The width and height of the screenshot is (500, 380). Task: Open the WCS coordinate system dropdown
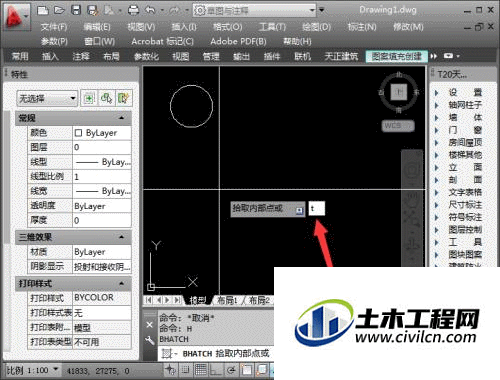point(398,126)
